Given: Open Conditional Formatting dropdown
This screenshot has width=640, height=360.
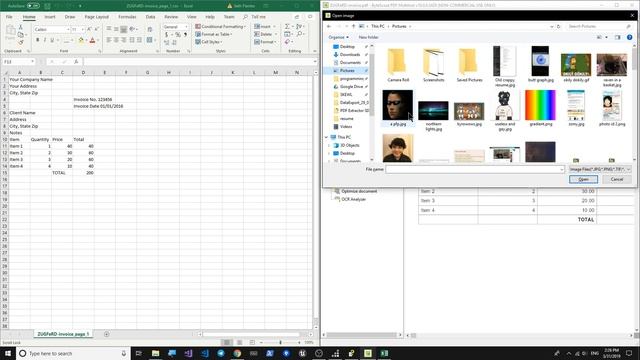Looking at the screenshot, I should (220, 27).
